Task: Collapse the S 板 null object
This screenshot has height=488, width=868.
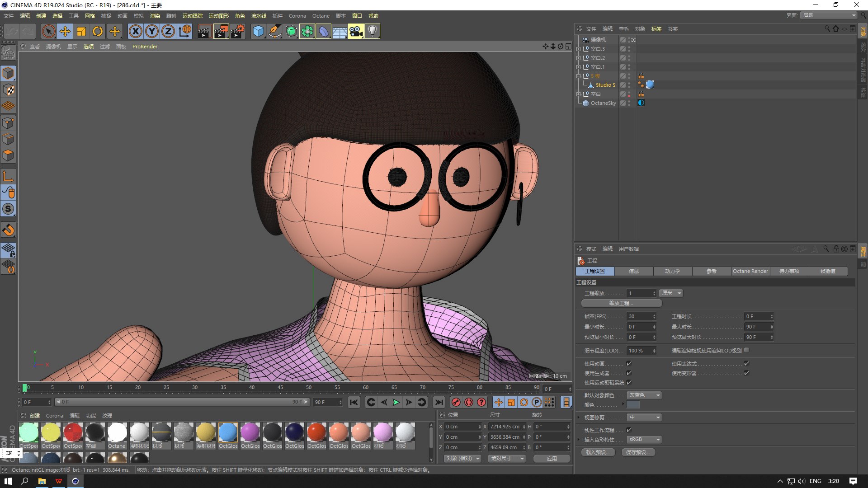Action: [x=578, y=76]
